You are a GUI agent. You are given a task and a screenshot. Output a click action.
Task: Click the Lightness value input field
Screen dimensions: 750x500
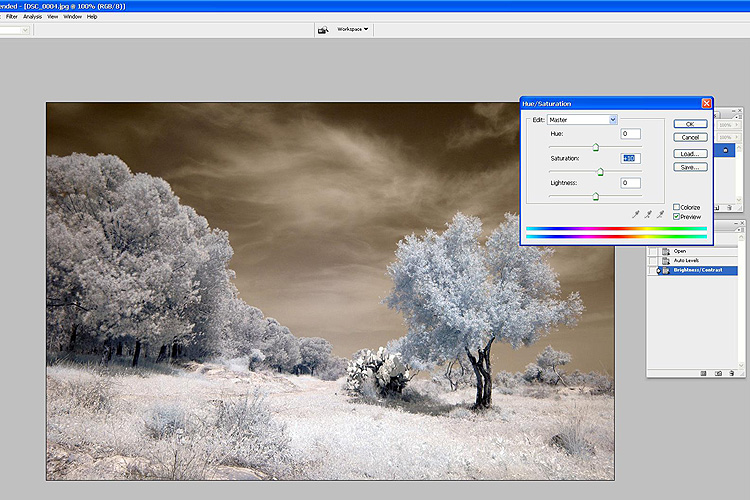coord(630,183)
